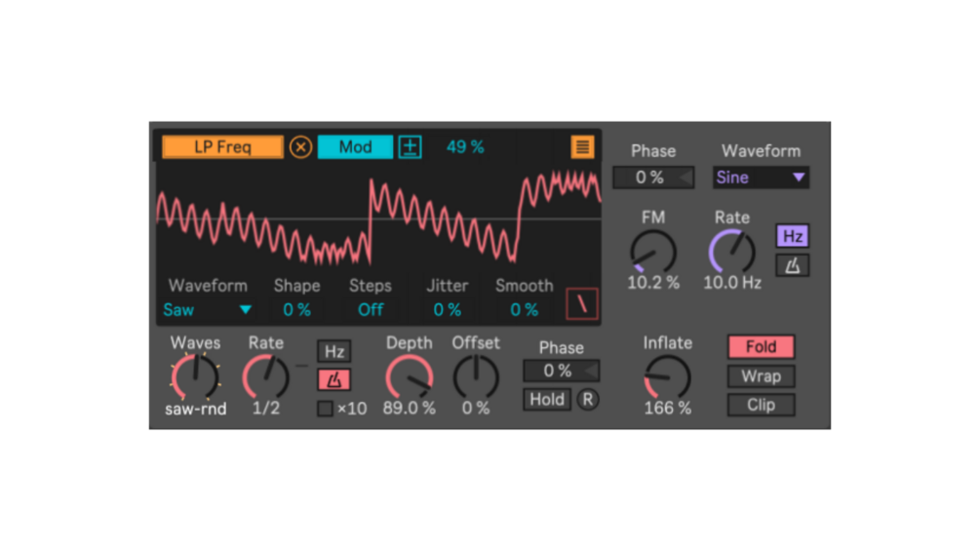Image resolution: width=980 pixels, height=551 pixels.
Task: Select the purple Hz button
Action: (x=793, y=236)
